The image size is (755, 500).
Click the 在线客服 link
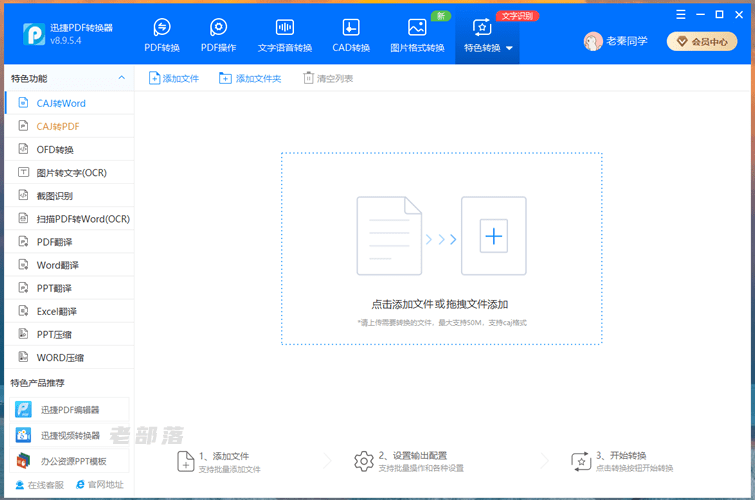tap(39, 485)
